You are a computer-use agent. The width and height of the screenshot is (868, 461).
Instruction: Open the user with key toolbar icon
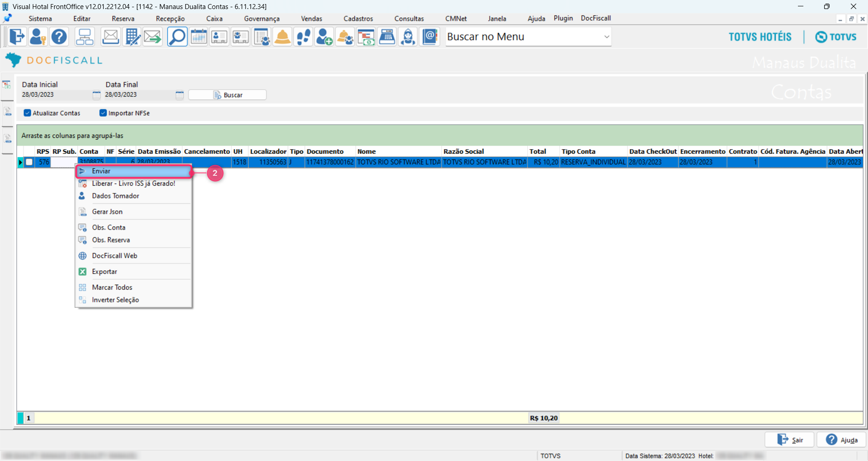(x=38, y=37)
